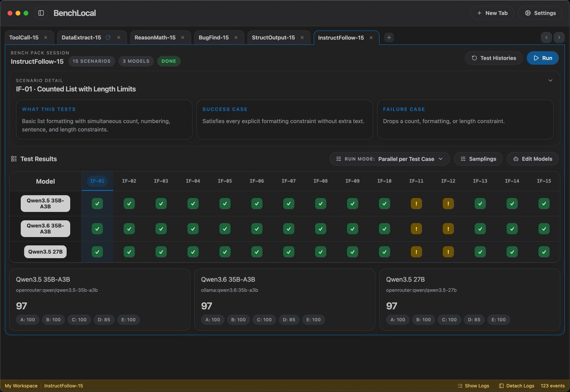Click Qwen3.5 35B-A3B model row label

click(46, 204)
